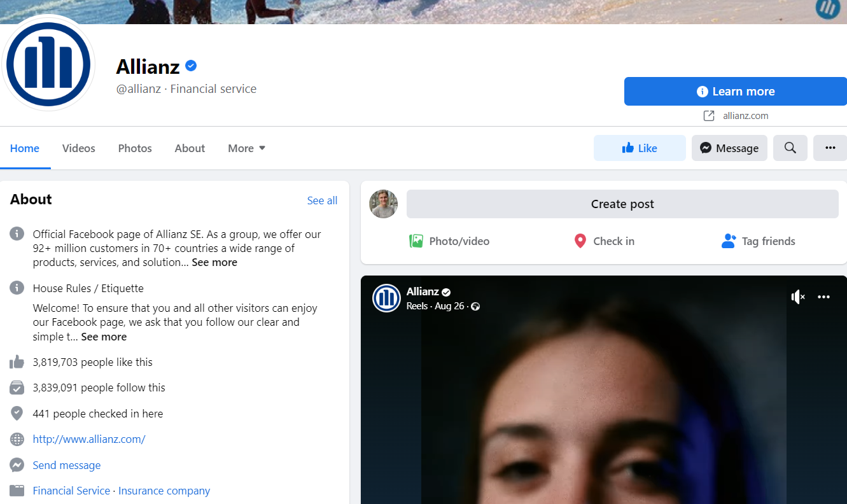The image size is (847, 504).
Task: Expand the More navigation dropdown
Action: (x=246, y=148)
